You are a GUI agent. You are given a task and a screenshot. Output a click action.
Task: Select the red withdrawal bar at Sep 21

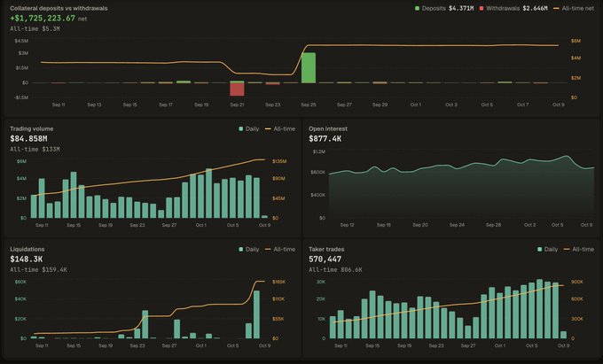(x=237, y=89)
